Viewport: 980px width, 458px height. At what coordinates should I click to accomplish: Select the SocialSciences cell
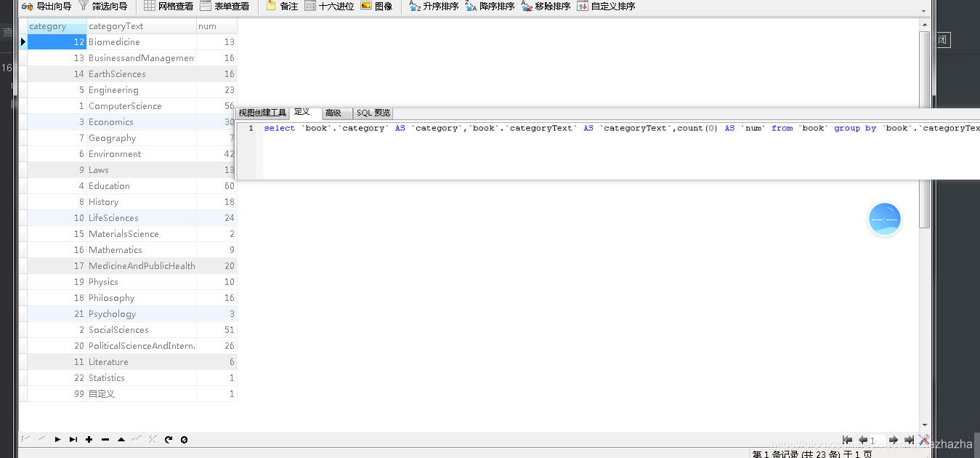[x=142, y=330]
